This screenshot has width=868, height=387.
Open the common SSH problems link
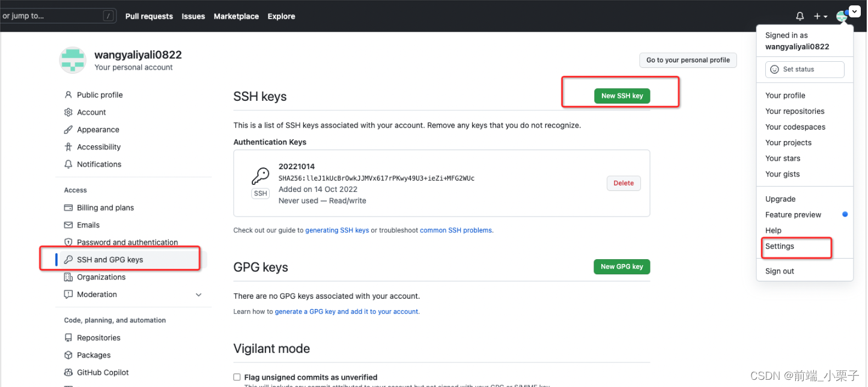(456, 230)
